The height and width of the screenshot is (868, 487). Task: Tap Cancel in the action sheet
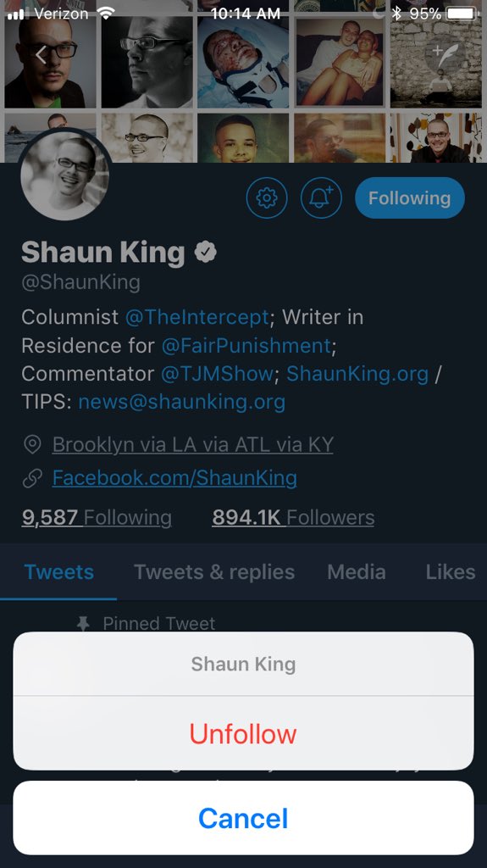coord(244,818)
